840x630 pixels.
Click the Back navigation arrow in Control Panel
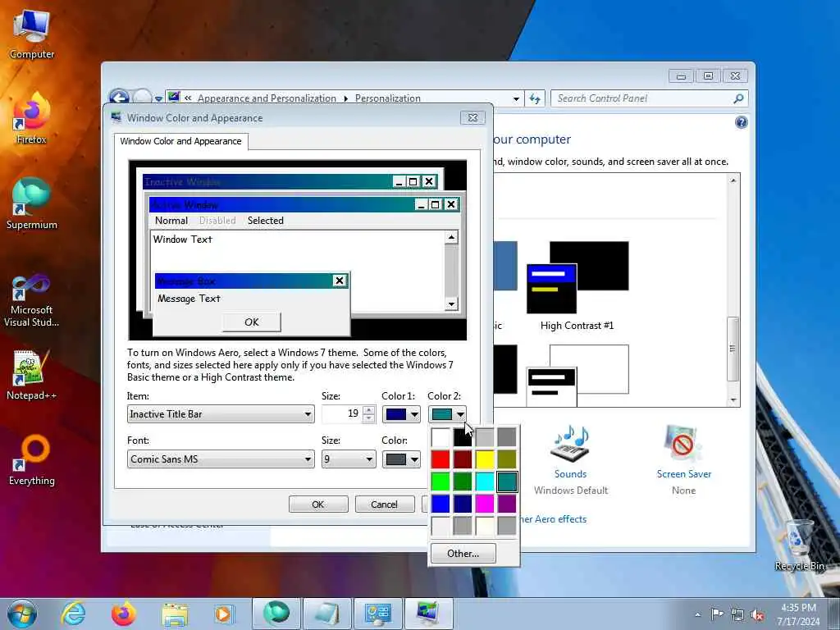pos(119,98)
